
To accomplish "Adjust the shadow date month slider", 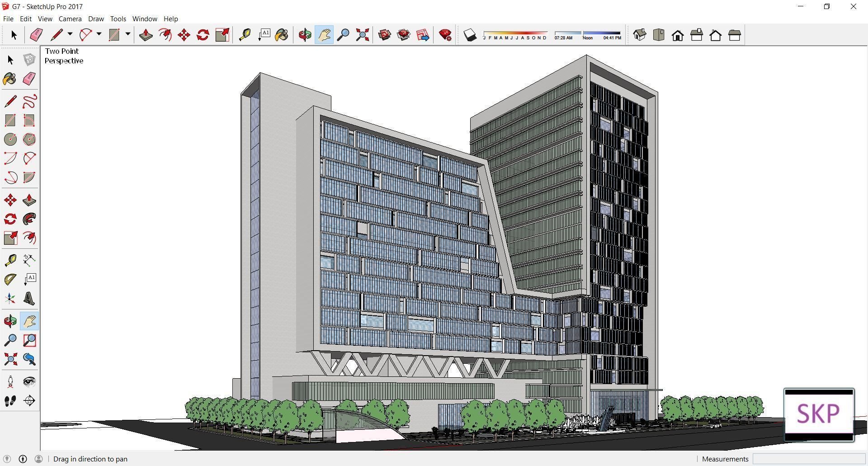I will [515, 33].
